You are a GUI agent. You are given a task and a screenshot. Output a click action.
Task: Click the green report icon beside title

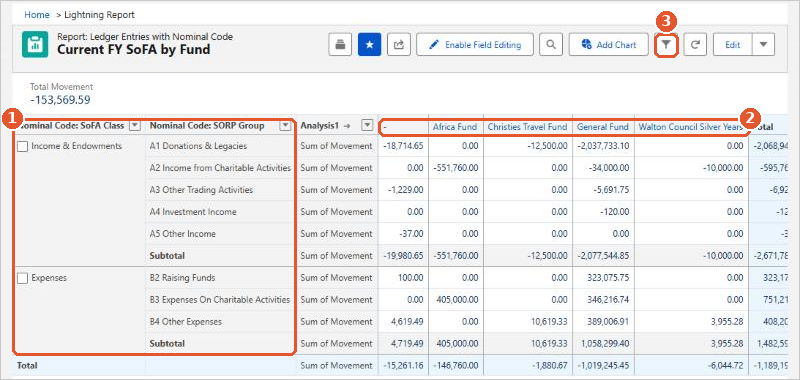click(x=35, y=44)
